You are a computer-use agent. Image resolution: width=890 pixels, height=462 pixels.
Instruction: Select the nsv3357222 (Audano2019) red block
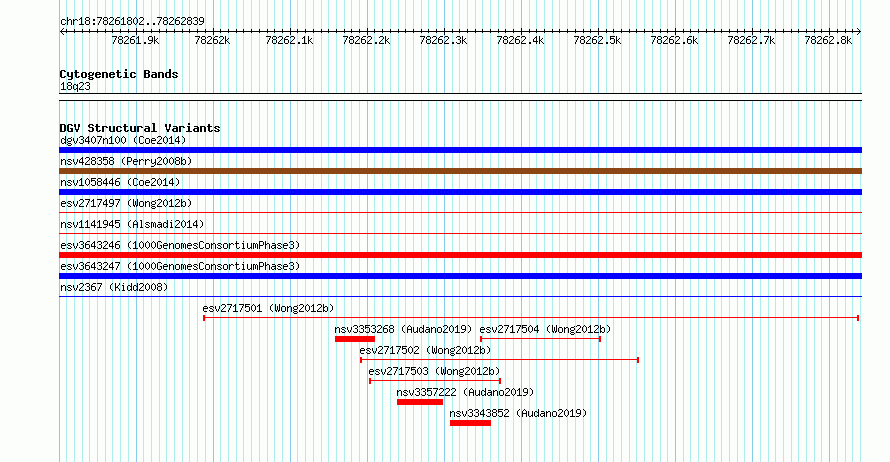tap(419, 402)
